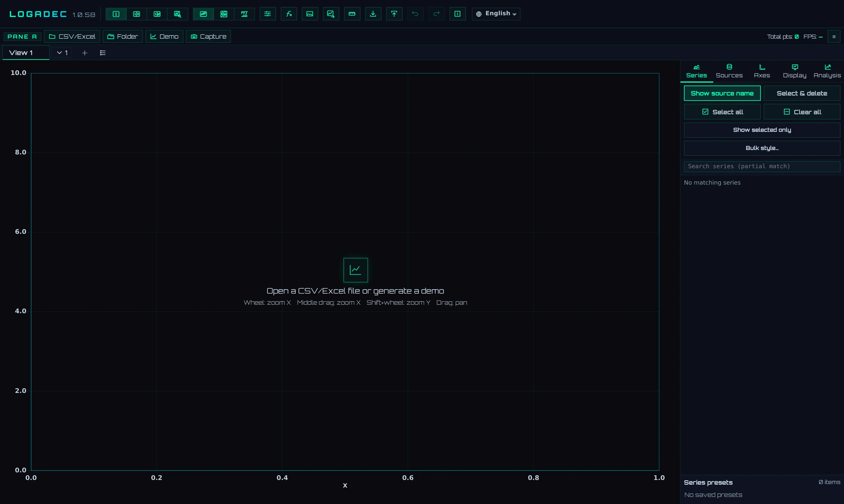Open CSV/Excel file loader

click(72, 36)
